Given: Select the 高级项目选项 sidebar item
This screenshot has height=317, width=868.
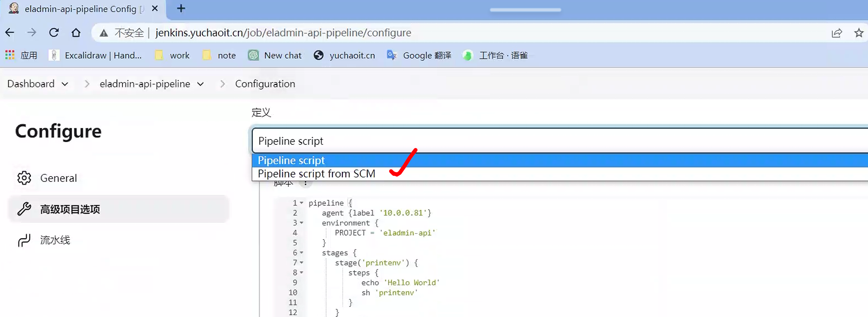Looking at the screenshot, I should pyautogui.click(x=70, y=209).
